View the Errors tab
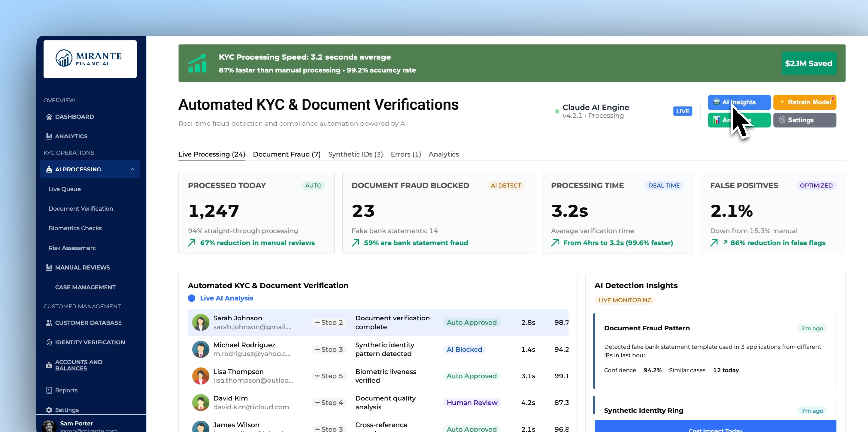The width and height of the screenshot is (868, 432). (405, 154)
